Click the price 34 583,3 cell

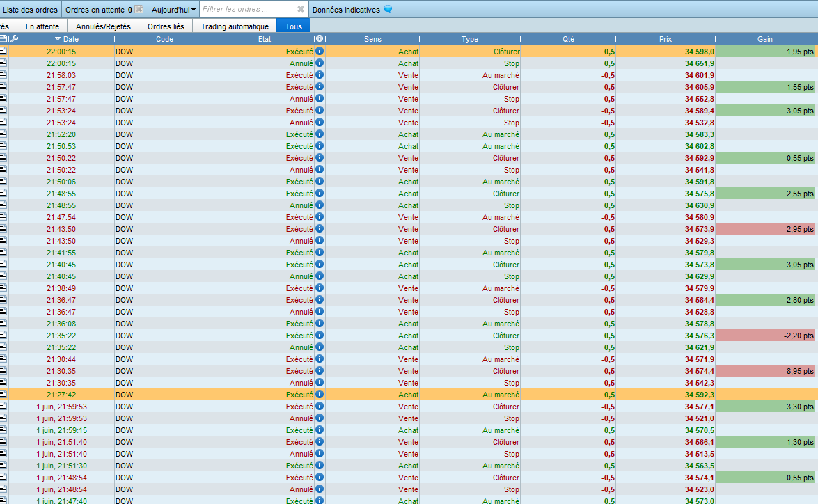[x=665, y=134]
